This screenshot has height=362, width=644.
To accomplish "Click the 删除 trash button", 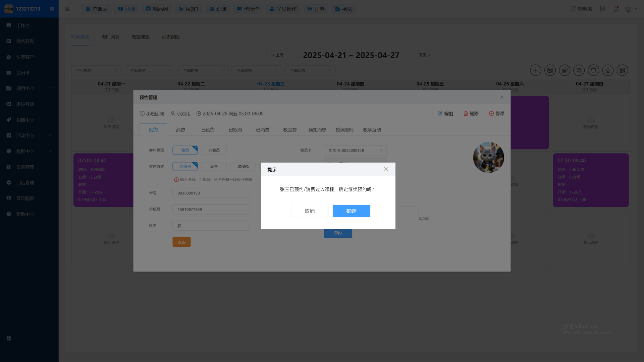I will [471, 114].
